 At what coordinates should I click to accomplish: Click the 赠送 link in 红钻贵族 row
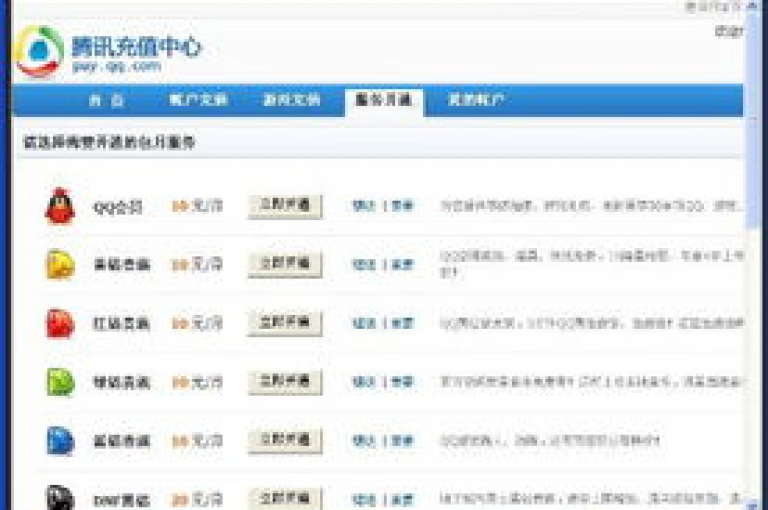pyautogui.click(x=364, y=323)
